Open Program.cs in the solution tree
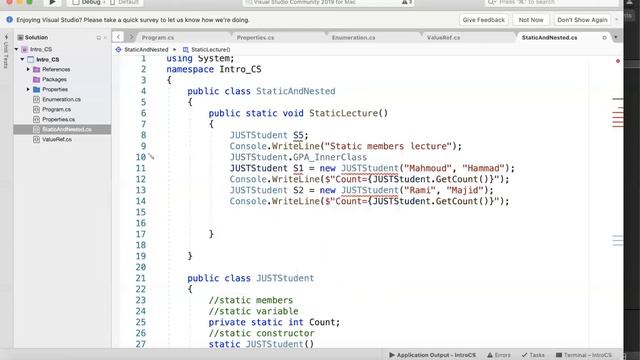This screenshot has width=640, height=360. (x=56, y=109)
